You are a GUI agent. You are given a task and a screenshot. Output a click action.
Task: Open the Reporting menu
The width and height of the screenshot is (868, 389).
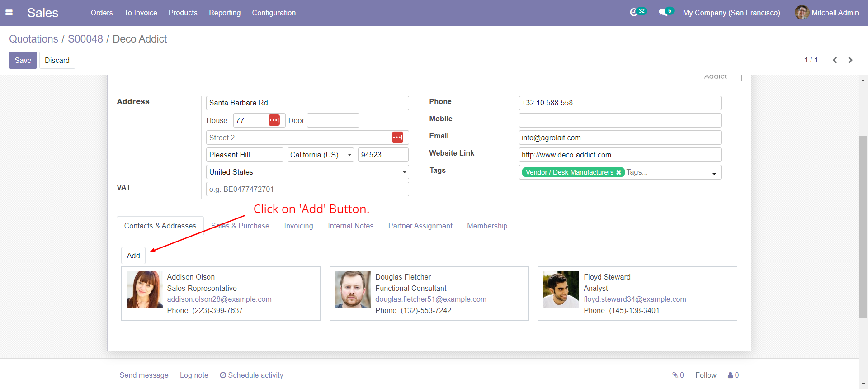(225, 13)
